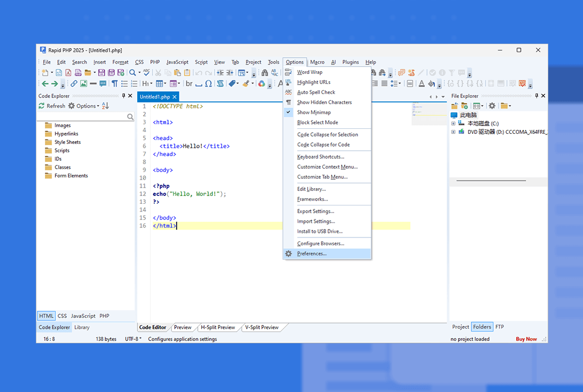
Task: Toggle Block Select Mode option
Action: click(x=327, y=122)
